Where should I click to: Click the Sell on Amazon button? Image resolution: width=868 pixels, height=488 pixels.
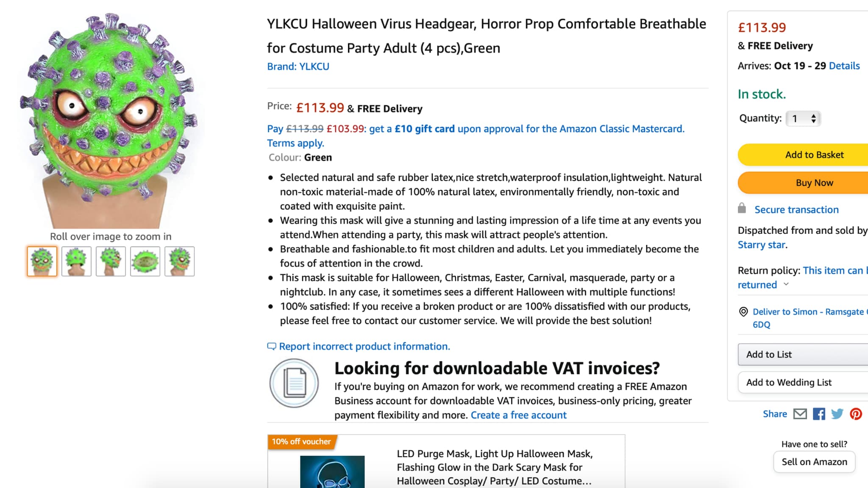[814, 462]
